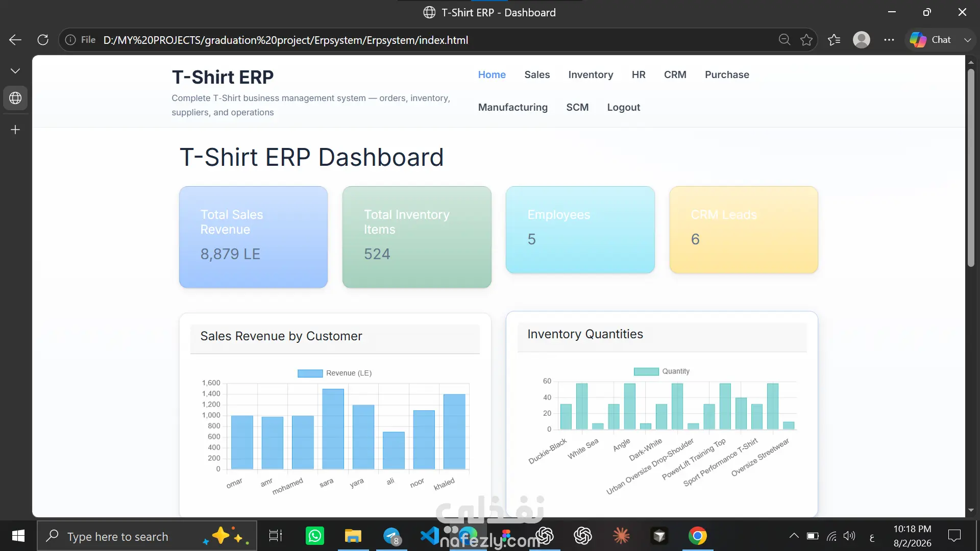Click the "T-Shirt ERP Dashboard" heading
The height and width of the screenshot is (551, 980).
click(x=311, y=157)
